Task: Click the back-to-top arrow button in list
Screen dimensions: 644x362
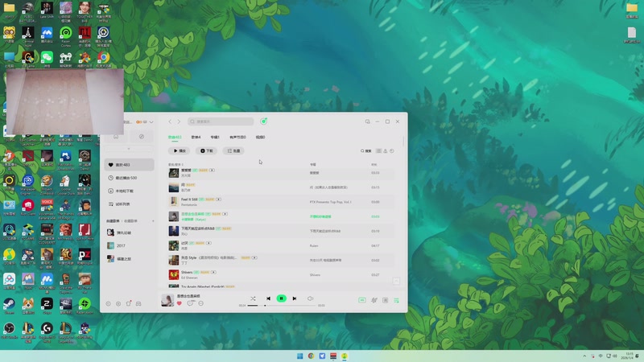Action: click(396, 281)
